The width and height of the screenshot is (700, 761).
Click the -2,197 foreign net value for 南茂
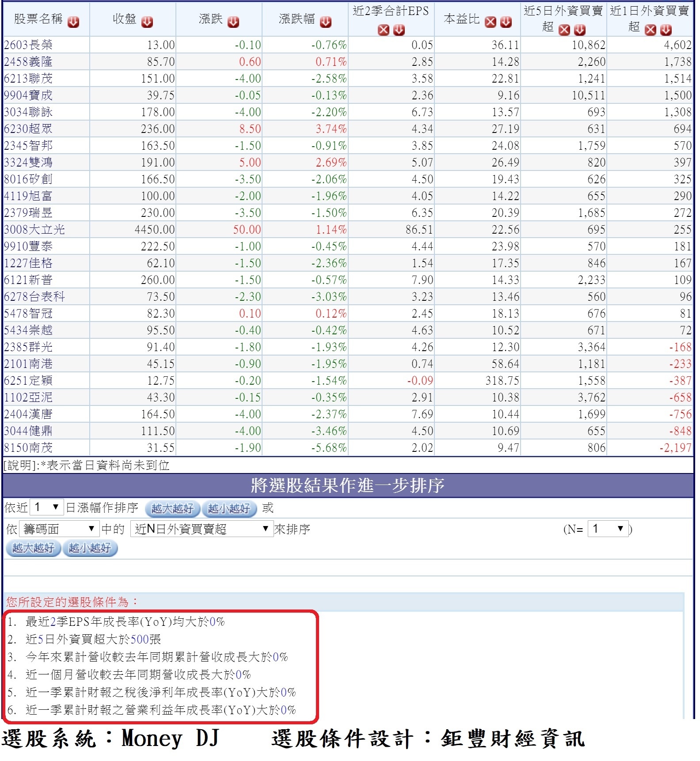[675, 447]
